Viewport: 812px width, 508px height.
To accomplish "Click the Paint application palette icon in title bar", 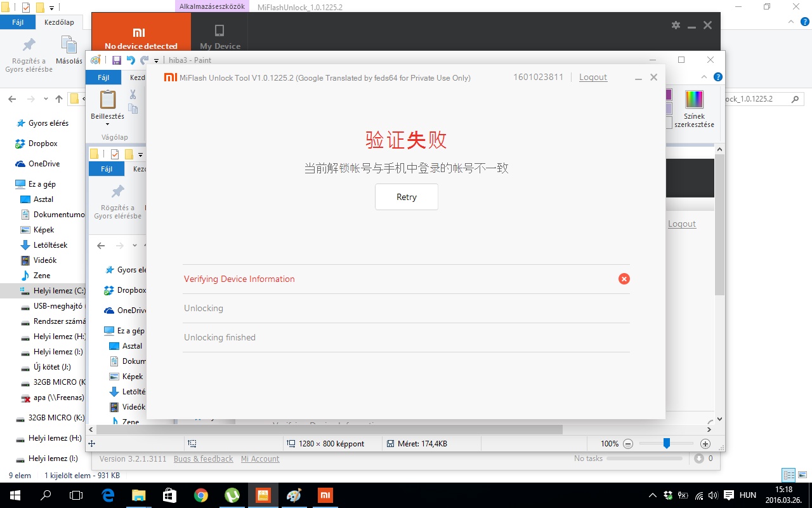I will coord(96,60).
